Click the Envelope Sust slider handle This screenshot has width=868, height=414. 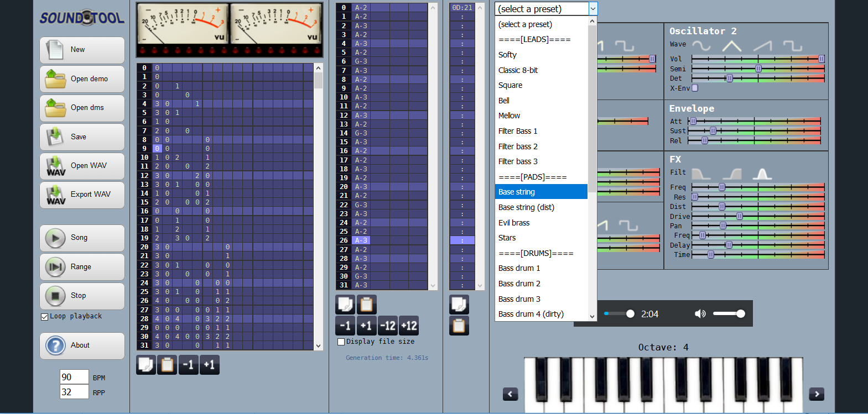(x=713, y=131)
